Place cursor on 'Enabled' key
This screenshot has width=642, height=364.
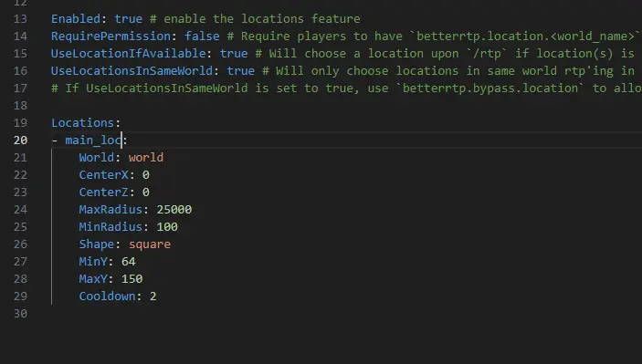click(x=76, y=19)
